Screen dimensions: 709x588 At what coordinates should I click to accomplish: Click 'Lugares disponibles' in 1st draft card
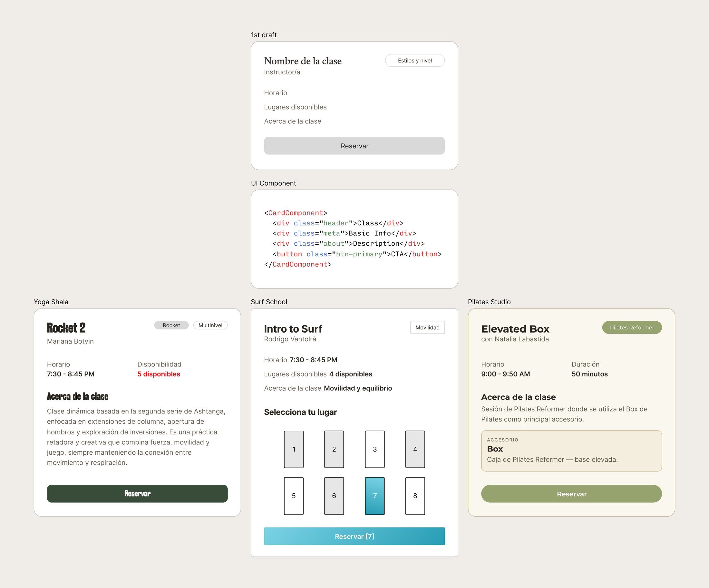296,107
